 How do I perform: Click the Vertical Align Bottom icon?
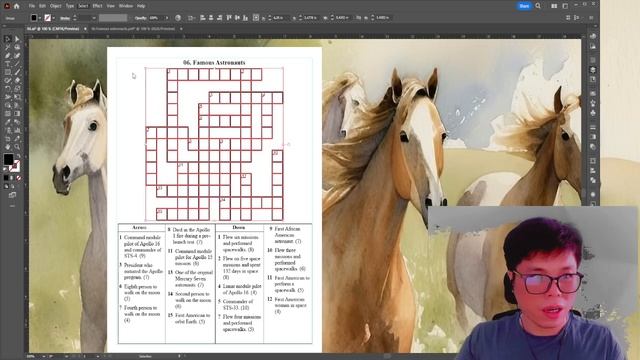point(245,18)
